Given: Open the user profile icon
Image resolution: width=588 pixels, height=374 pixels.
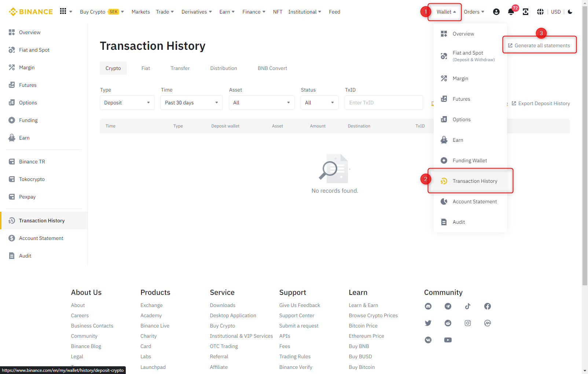Looking at the screenshot, I should click(x=496, y=12).
